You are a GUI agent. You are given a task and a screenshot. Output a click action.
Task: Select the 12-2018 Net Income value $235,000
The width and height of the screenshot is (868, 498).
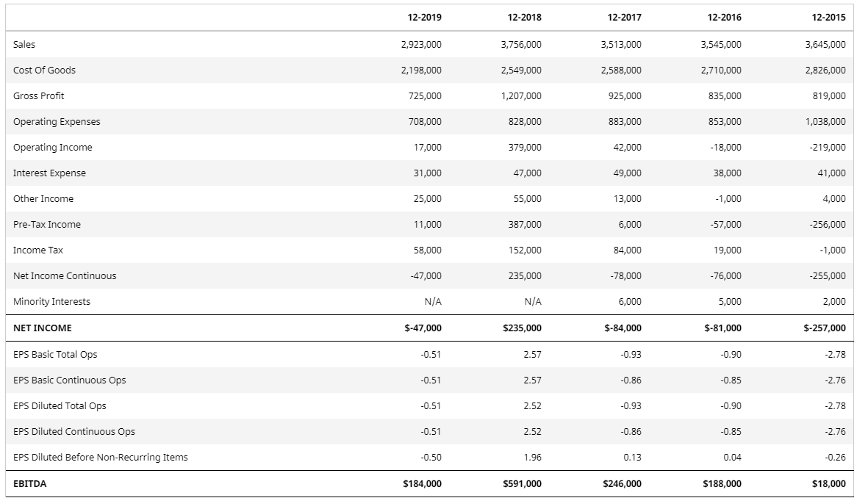tap(523, 328)
